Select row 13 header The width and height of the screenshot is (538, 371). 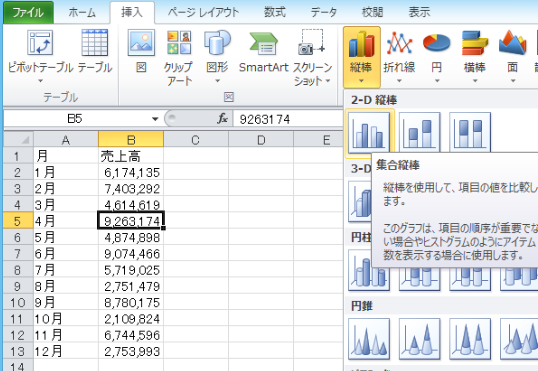click(19, 351)
